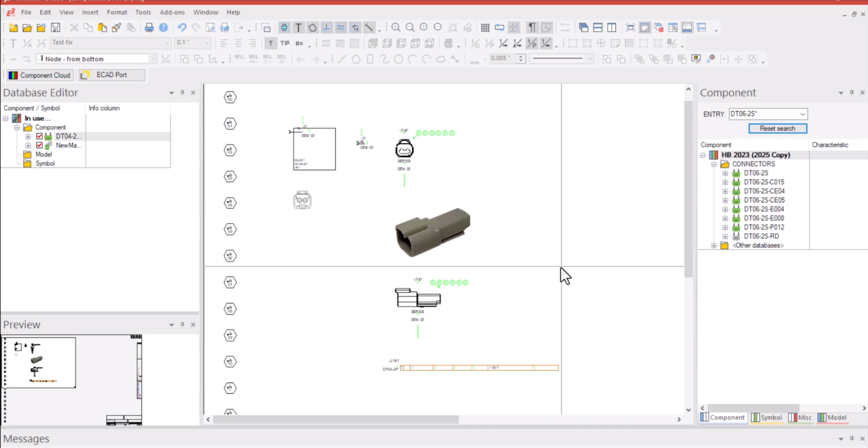Image resolution: width=868 pixels, height=448 pixels.
Task: Open the Component Cloud panel
Action: click(x=40, y=75)
